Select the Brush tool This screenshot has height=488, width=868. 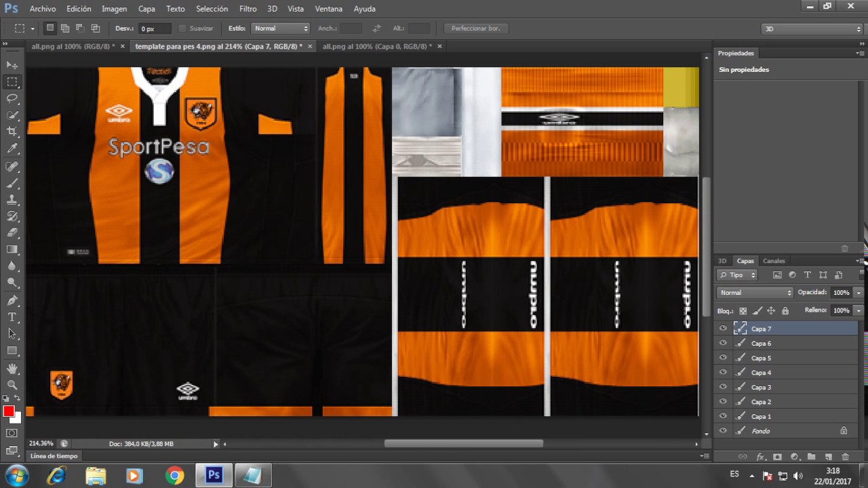coord(12,184)
